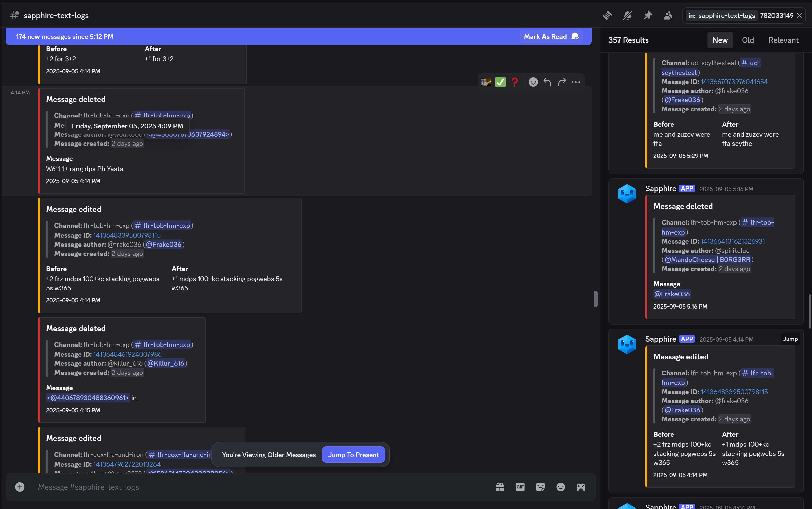Image resolution: width=812 pixels, height=509 pixels.
Task: Toggle notification settings bell icon
Action: click(x=627, y=15)
